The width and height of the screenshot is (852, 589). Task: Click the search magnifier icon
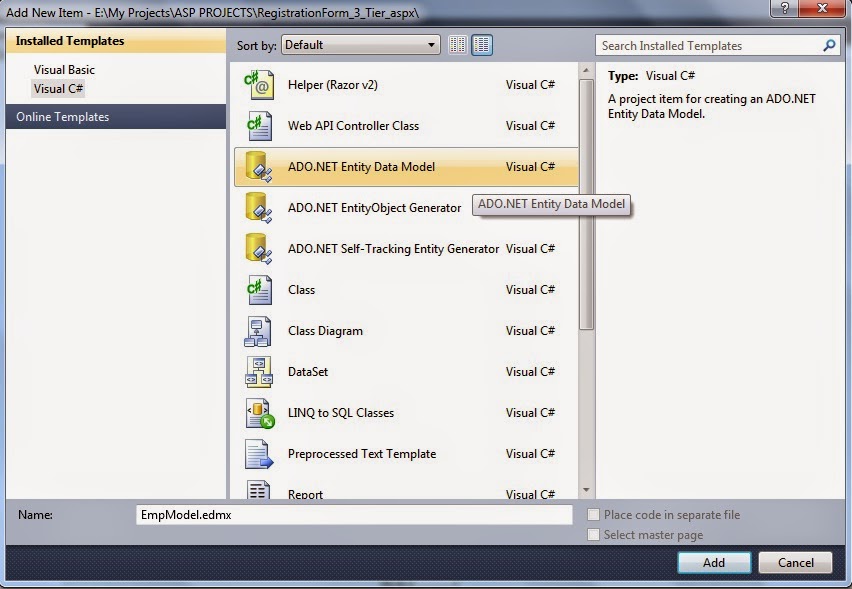tap(829, 46)
